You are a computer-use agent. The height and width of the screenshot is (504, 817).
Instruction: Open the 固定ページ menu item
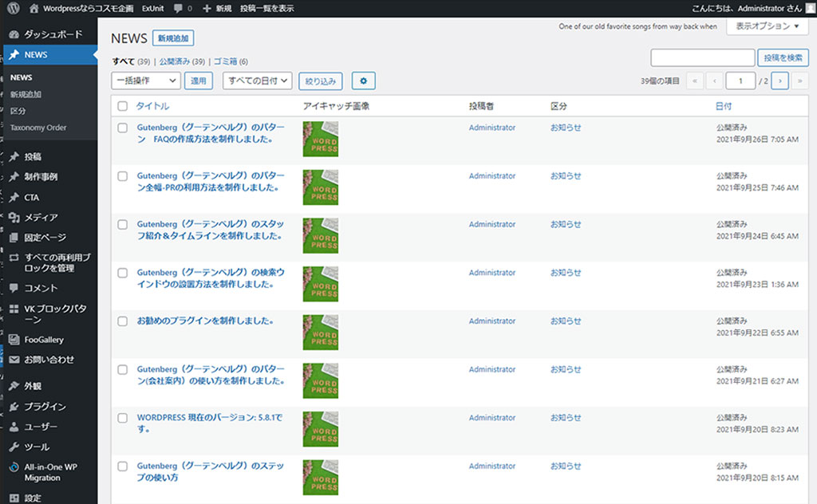click(45, 237)
